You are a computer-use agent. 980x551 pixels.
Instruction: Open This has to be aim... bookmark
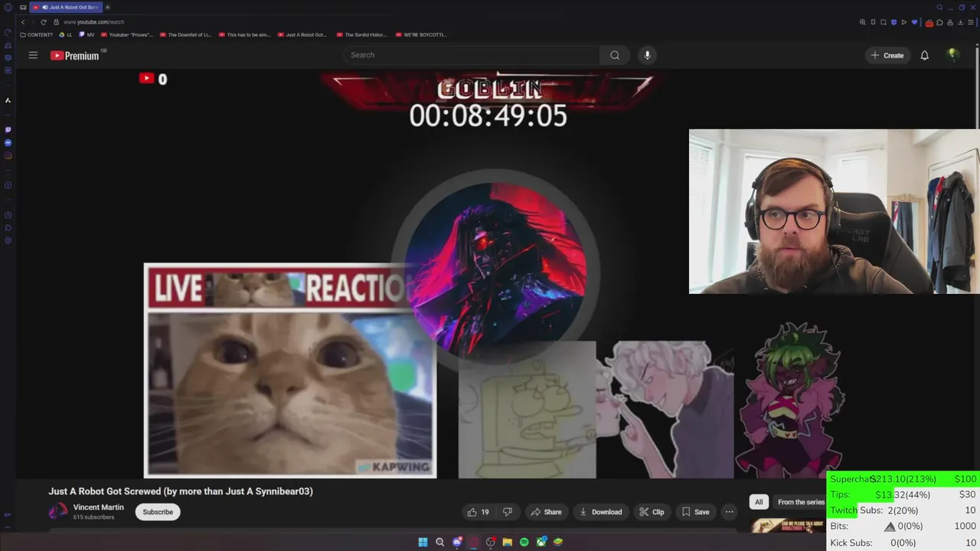pos(245,34)
